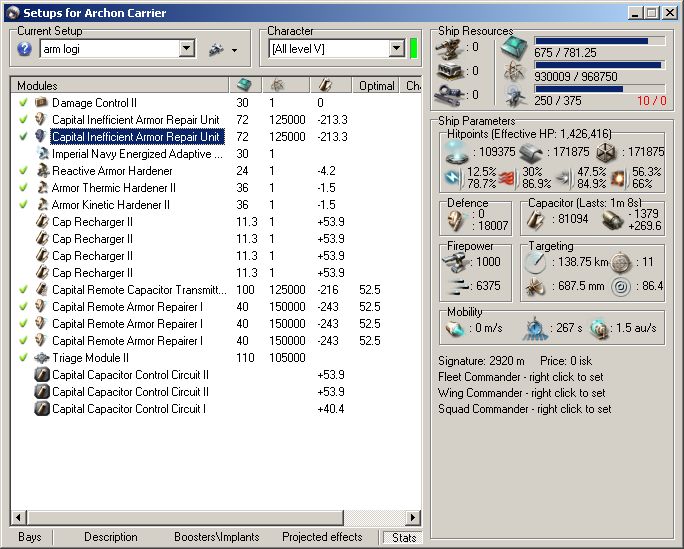
Task: Click the green skill status indicator
Action: tap(413, 48)
